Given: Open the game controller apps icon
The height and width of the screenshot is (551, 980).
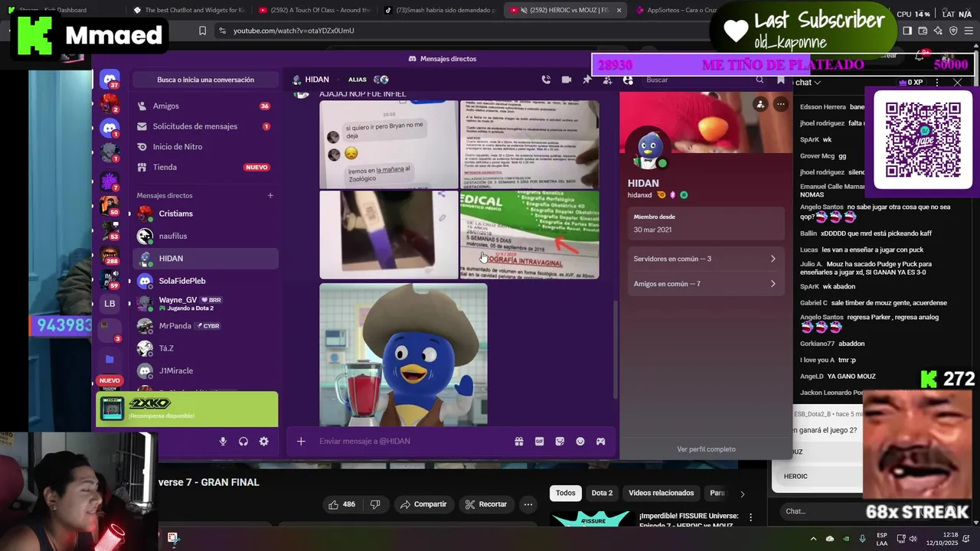Looking at the screenshot, I should coord(601,442).
